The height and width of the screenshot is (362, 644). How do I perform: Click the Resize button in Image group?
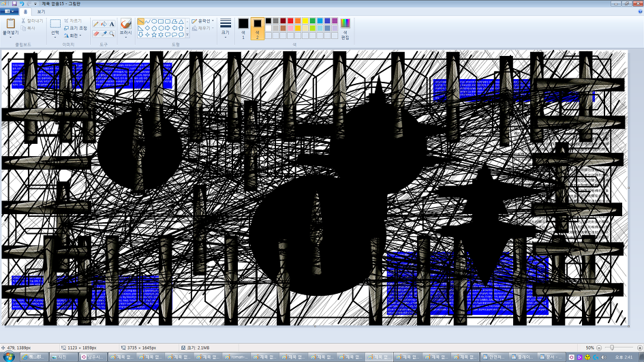[x=75, y=28]
